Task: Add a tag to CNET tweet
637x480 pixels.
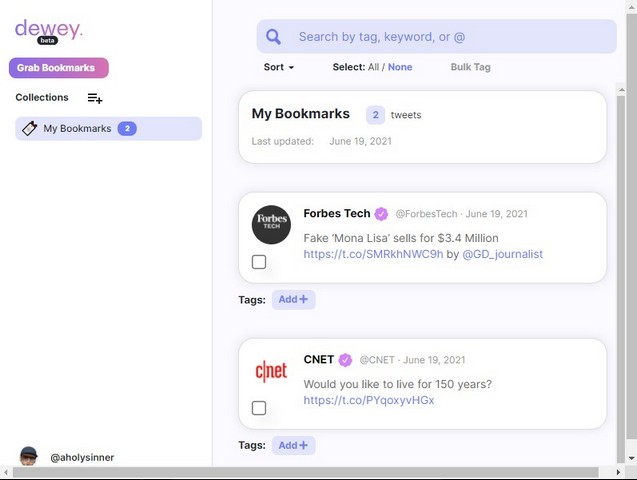Action: tap(293, 445)
